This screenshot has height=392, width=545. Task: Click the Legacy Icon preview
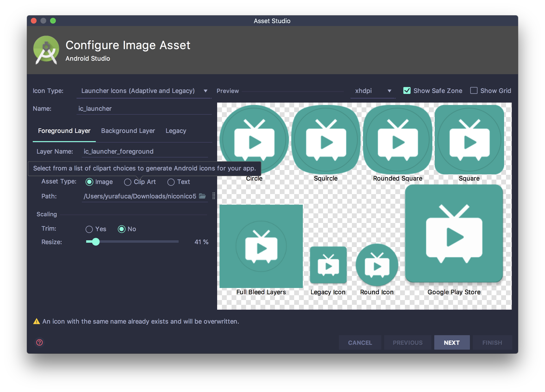328,265
